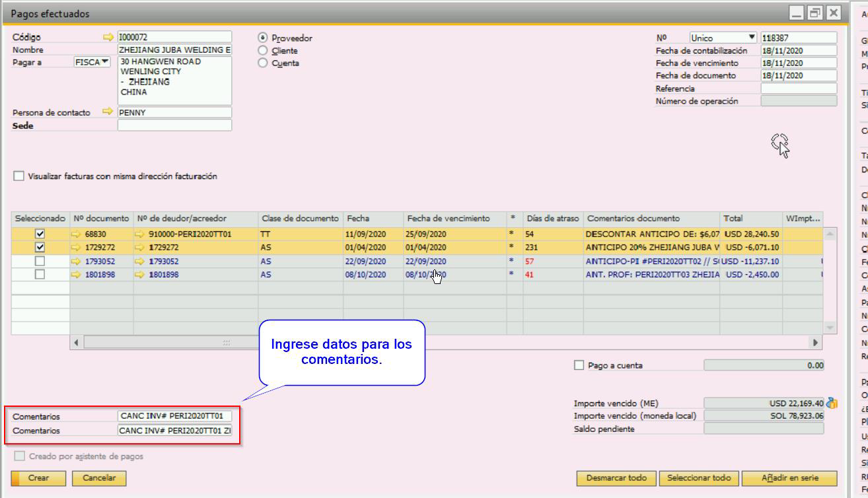Image resolution: width=868 pixels, height=498 pixels.
Task: Click the empty Sede field
Action: 174,125
